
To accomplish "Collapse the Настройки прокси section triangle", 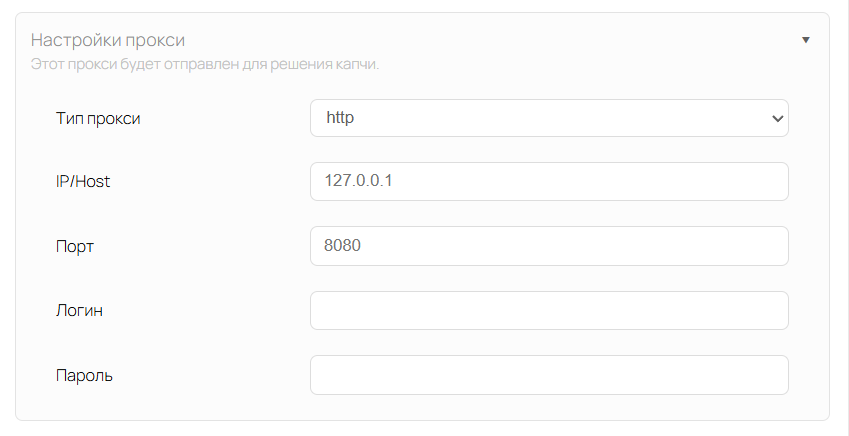I will point(806,40).
